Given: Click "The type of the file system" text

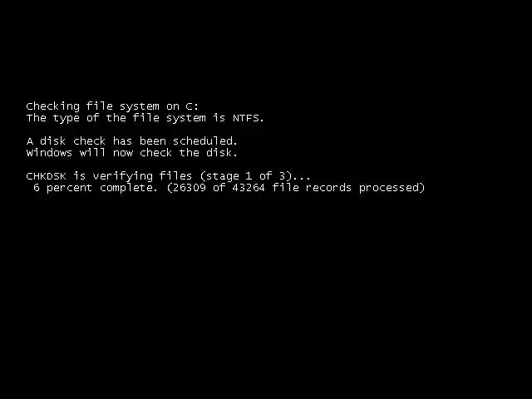Looking at the screenshot, I should point(116,118).
